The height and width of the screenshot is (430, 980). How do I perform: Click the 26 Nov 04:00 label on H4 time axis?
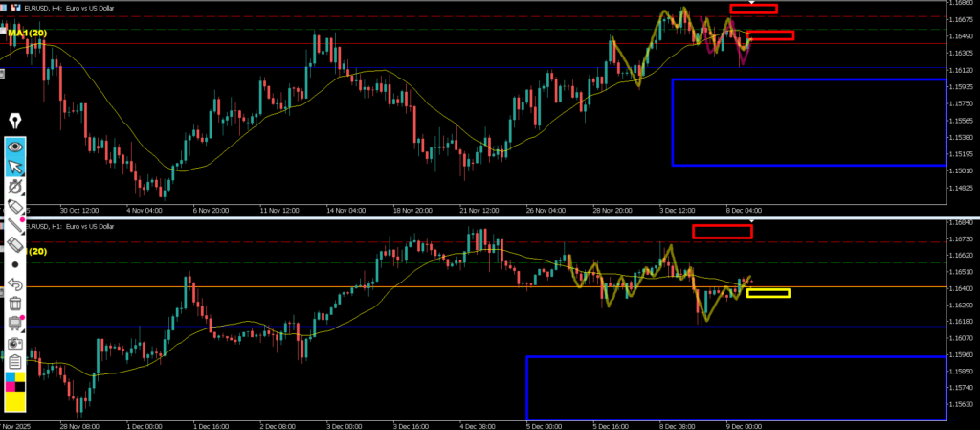pos(545,211)
